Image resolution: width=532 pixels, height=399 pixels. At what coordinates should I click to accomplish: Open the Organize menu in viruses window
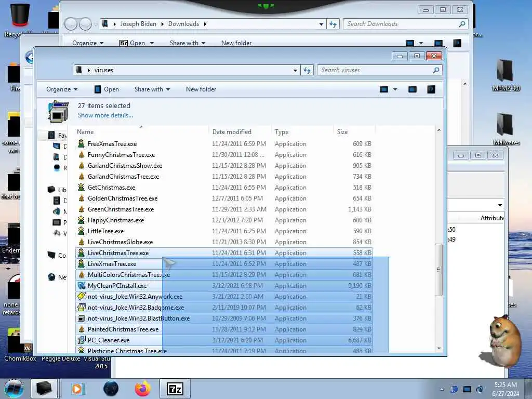click(62, 89)
